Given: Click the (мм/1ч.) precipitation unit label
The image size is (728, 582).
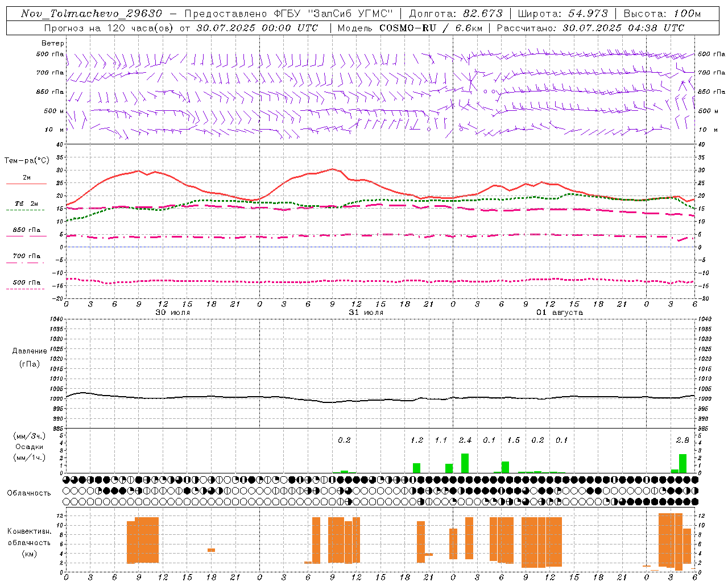Looking at the screenshot, I should click(30, 458).
